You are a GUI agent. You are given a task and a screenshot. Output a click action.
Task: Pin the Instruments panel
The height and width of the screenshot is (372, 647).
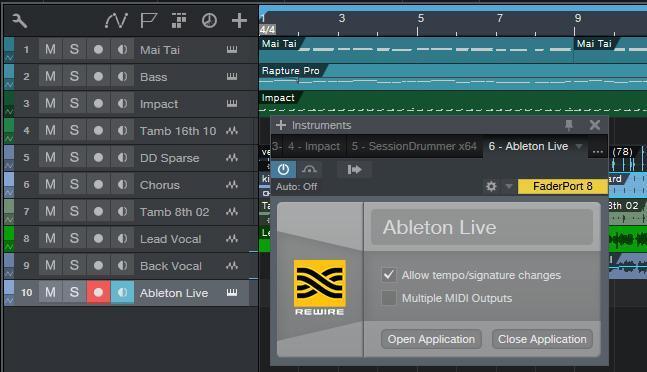(569, 125)
